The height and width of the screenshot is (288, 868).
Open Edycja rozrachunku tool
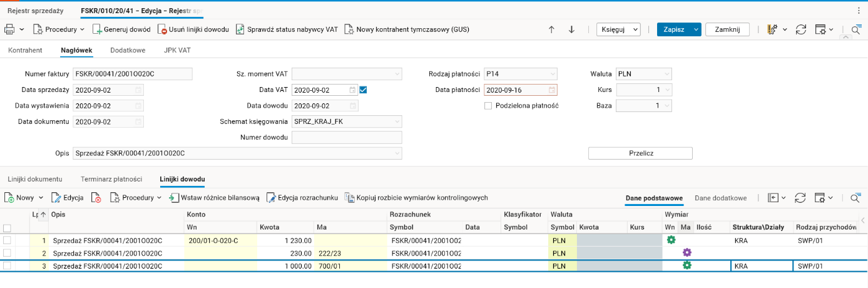point(272,198)
